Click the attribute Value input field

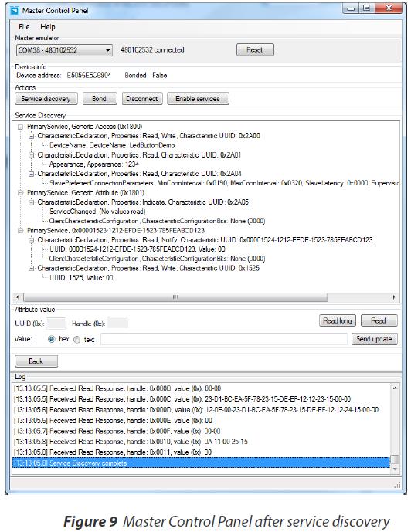click(224, 339)
